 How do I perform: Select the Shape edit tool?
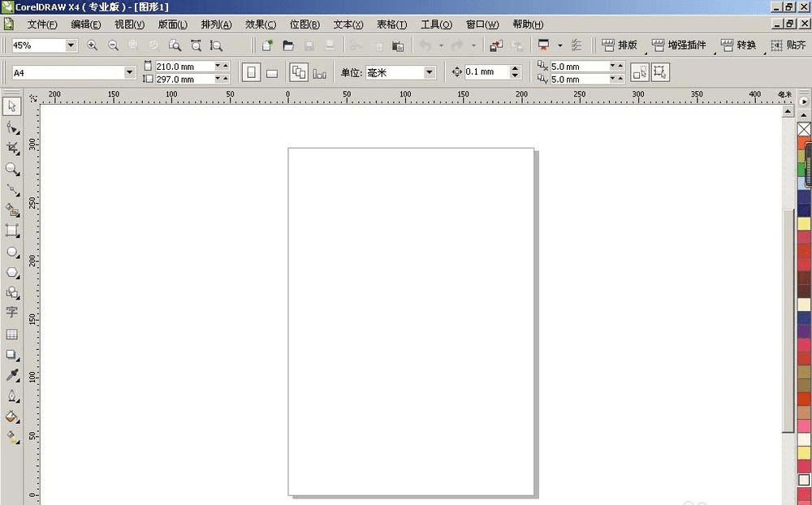coord(12,127)
